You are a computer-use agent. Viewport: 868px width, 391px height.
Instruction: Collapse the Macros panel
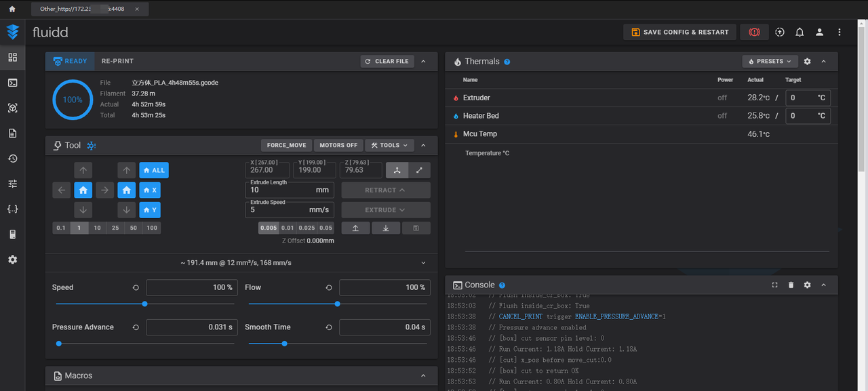pos(423,376)
